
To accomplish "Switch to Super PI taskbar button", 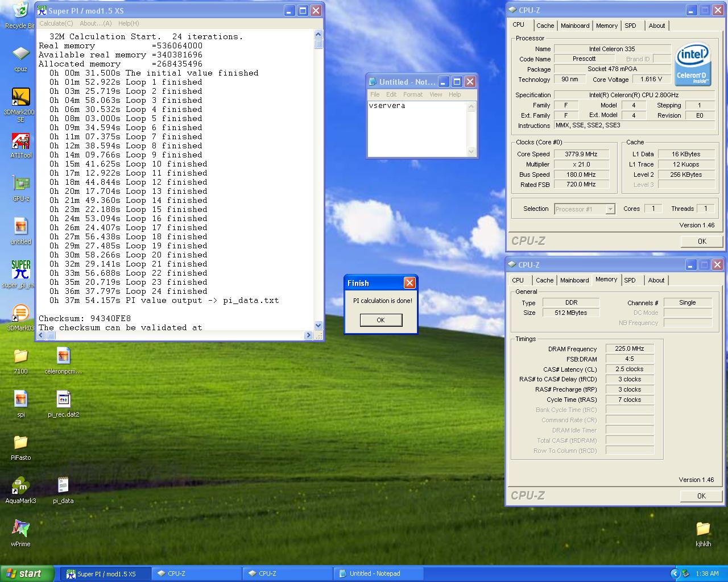I will coord(106,573).
